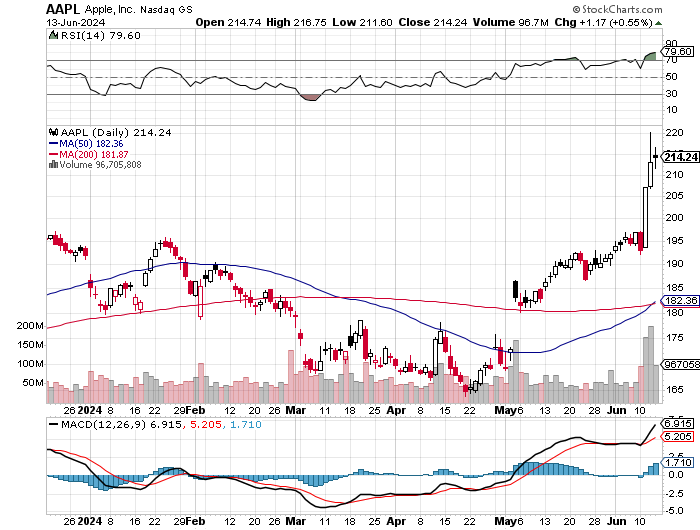Click the 13-Jun-2024 date label
This screenshot has width=700, height=530.
click(x=75, y=22)
